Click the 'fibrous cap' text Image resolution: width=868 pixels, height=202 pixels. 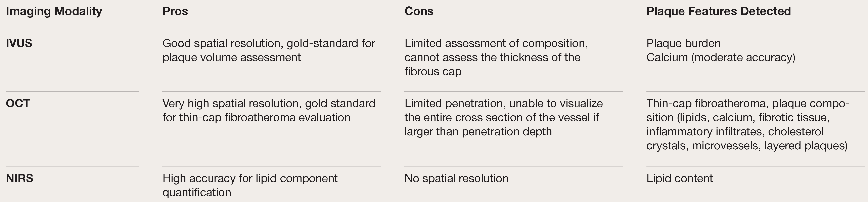click(433, 72)
